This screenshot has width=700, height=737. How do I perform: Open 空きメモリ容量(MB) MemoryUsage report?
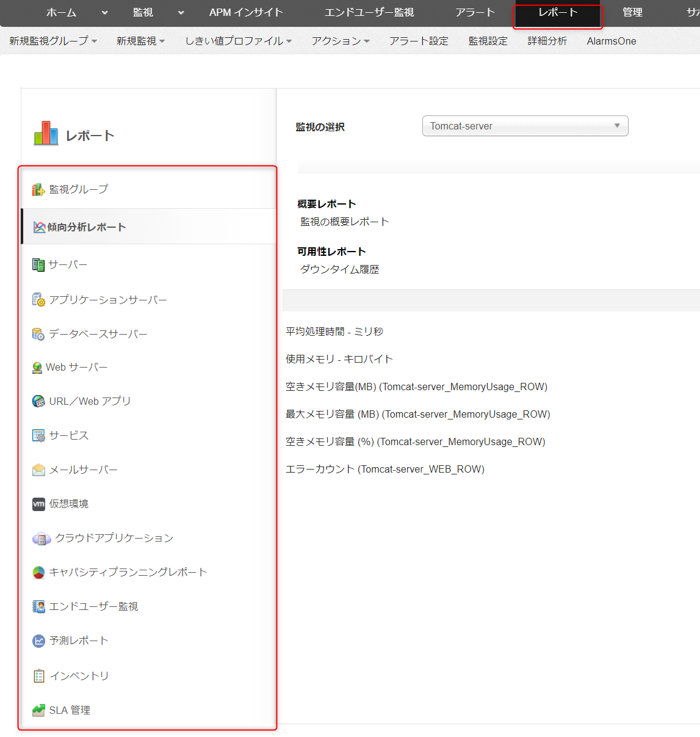coord(417,387)
